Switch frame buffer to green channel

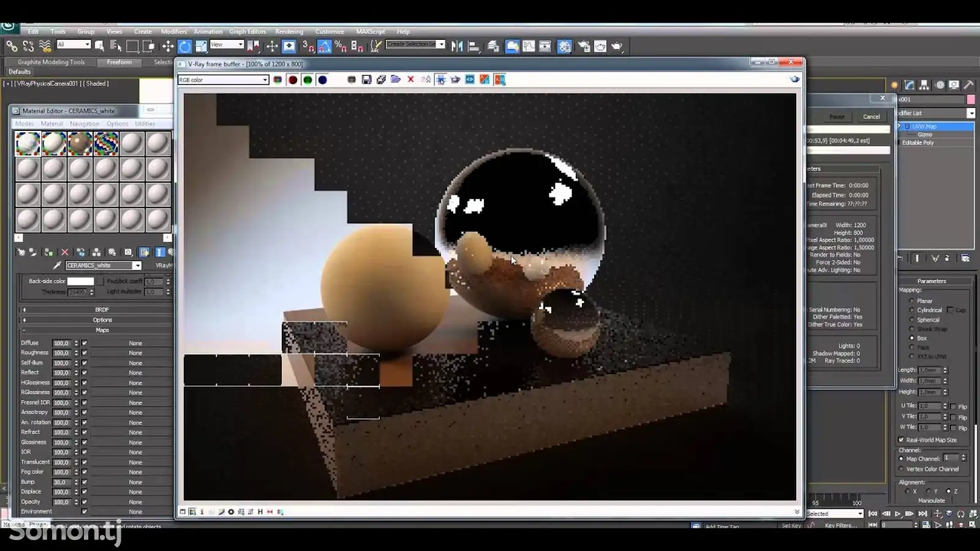(307, 80)
